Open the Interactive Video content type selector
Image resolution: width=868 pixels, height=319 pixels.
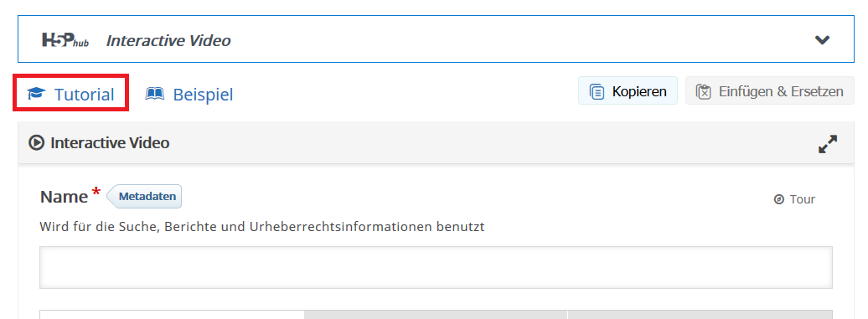coord(436,39)
